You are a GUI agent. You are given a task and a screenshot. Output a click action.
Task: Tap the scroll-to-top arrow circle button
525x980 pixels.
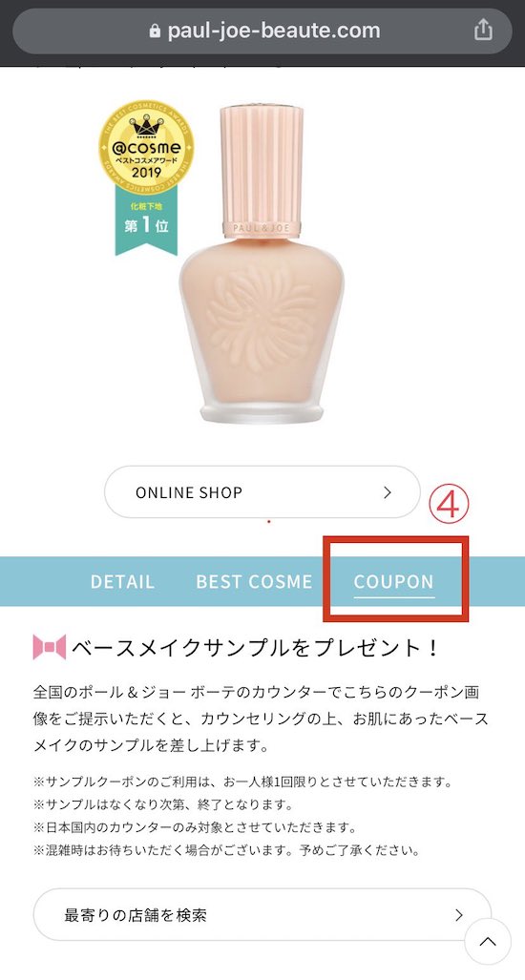pyautogui.click(x=488, y=941)
